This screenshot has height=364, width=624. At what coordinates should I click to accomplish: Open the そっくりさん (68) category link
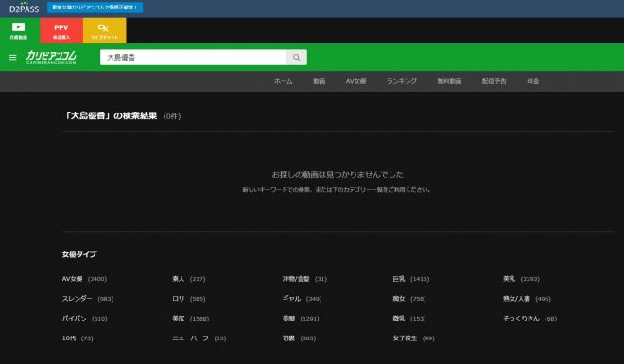529,319
